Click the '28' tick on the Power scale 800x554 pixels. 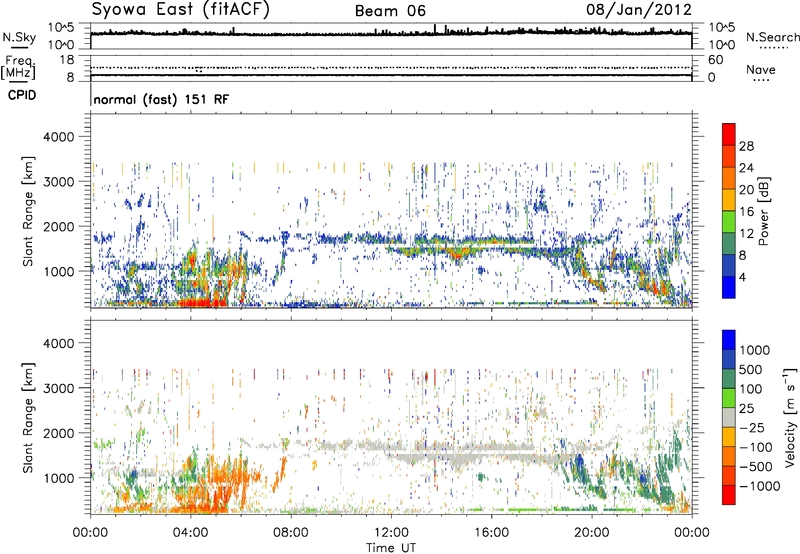click(746, 146)
